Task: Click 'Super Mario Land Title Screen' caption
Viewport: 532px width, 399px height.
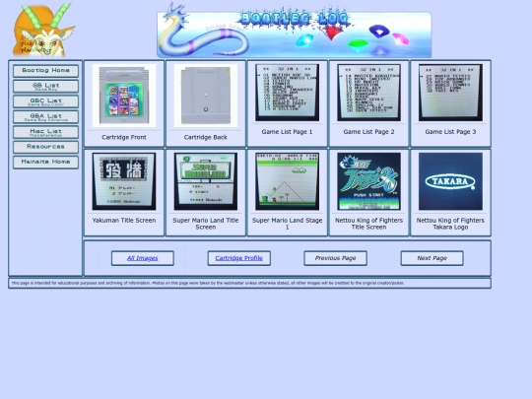Action: (206, 224)
